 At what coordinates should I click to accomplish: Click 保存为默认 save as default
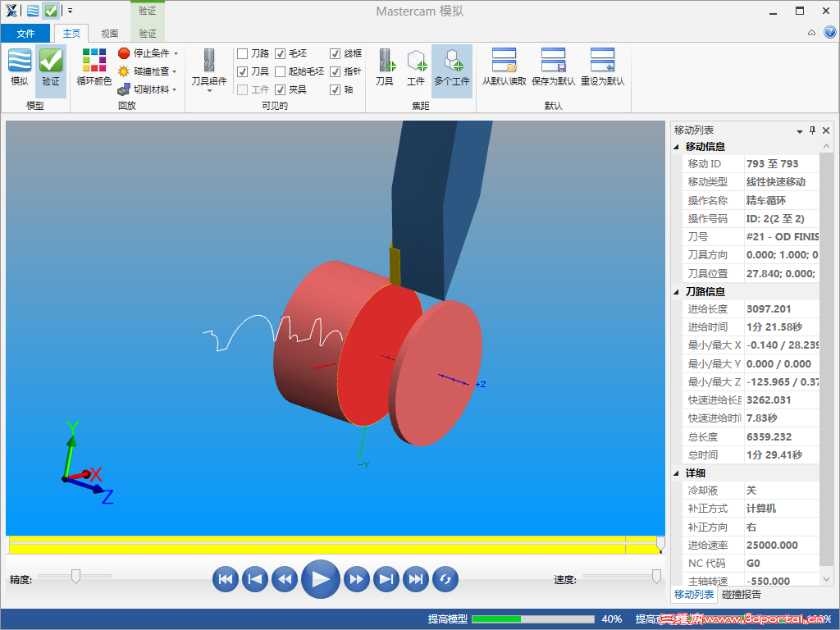point(553,67)
